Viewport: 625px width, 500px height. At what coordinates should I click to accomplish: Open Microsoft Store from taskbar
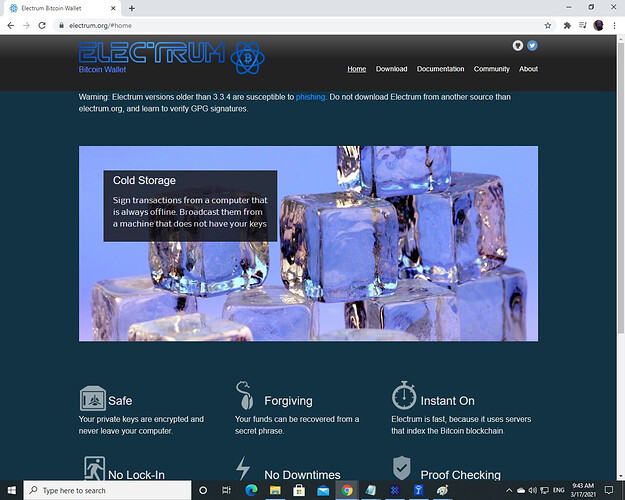pyautogui.click(x=299, y=490)
